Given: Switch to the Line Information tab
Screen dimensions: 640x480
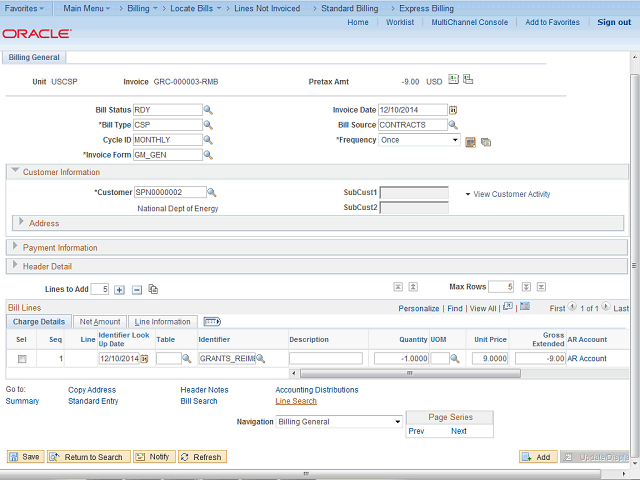Looking at the screenshot, I should [x=163, y=322].
